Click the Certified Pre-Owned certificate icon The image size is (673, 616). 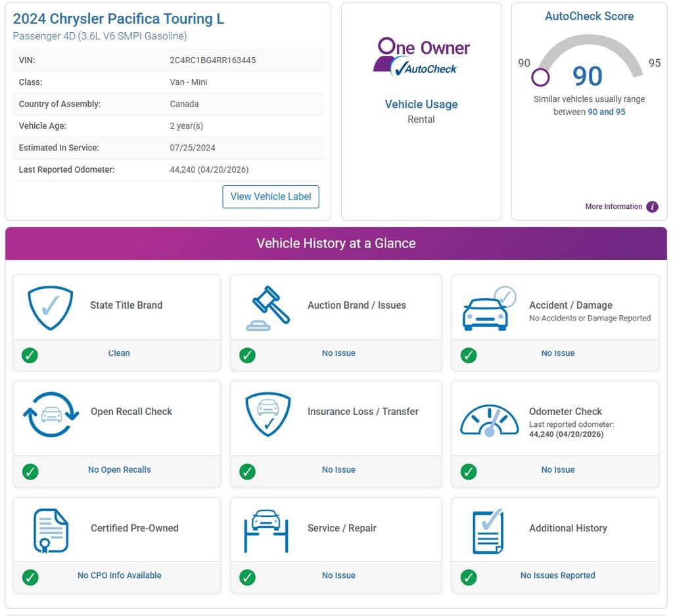[x=51, y=531]
